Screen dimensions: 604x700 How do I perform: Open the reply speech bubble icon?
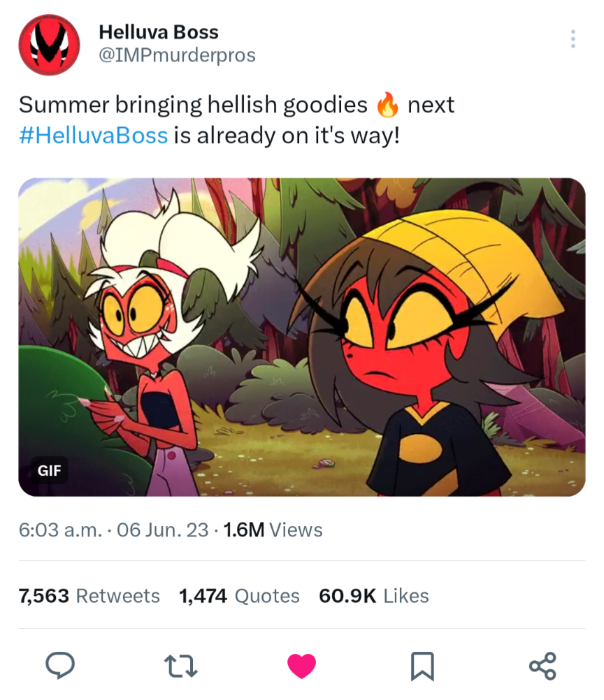coord(60,666)
